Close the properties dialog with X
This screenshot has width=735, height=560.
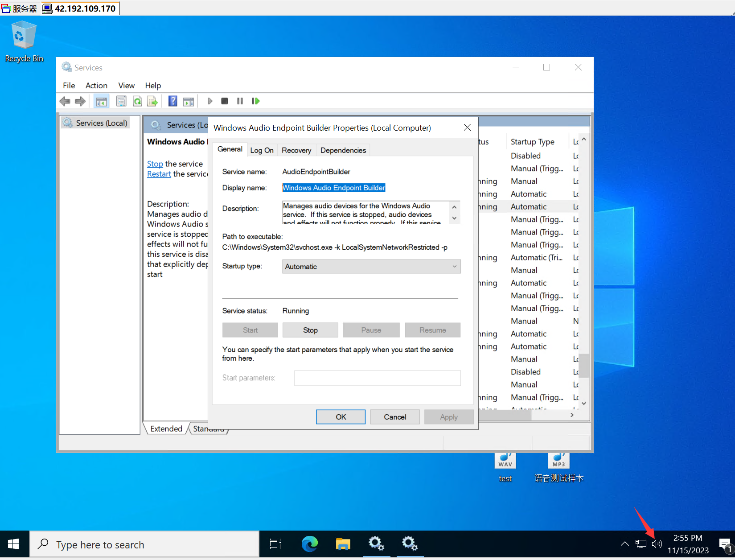pos(467,128)
